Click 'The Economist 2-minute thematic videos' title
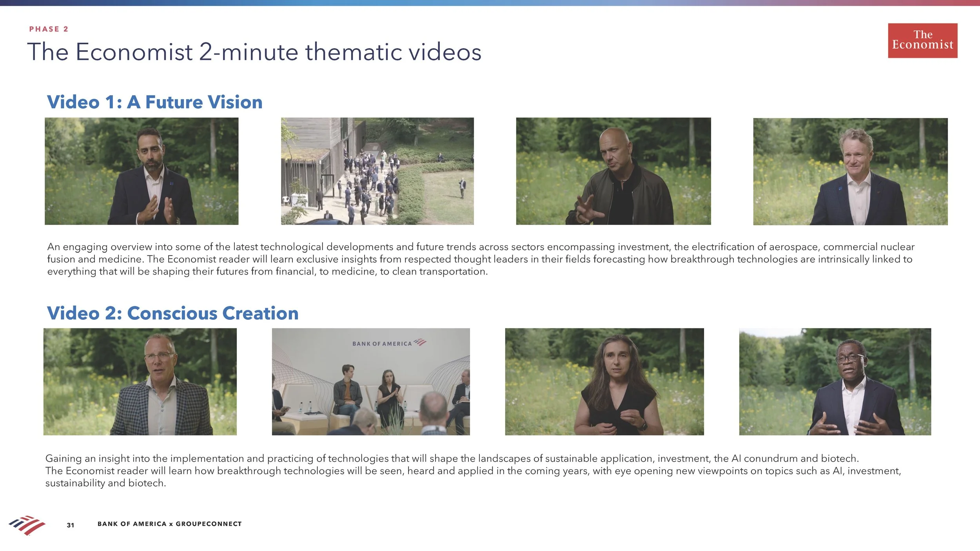Image resolution: width=980 pixels, height=551 pixels. point(254,52)
